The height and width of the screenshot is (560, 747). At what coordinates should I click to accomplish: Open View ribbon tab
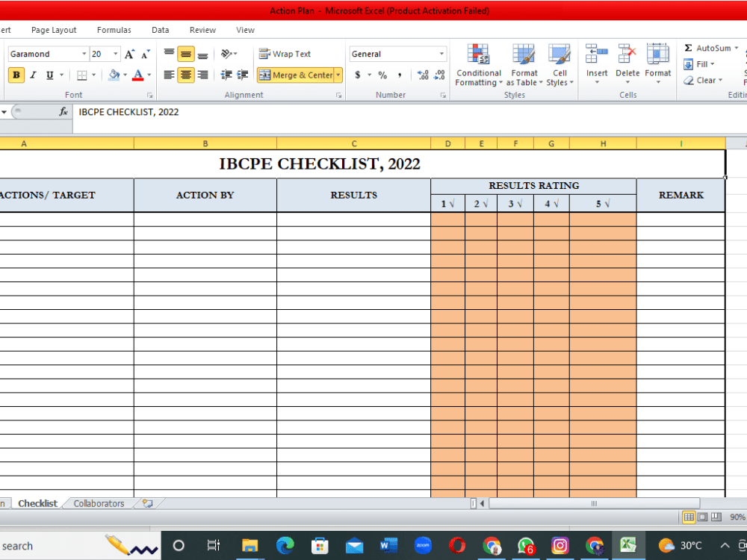pyautogui.click(x=245, y=30)
